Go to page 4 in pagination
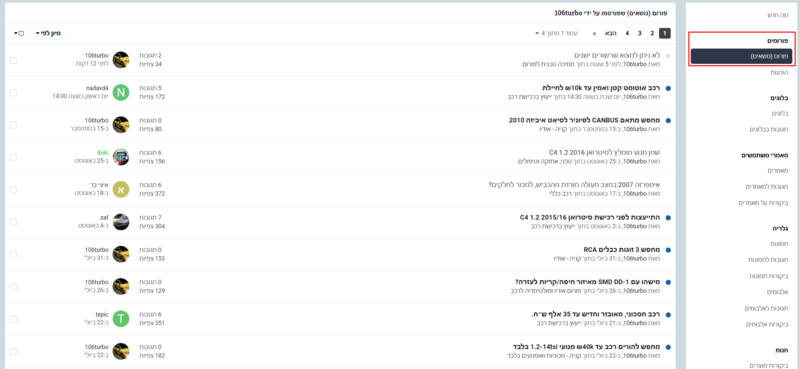Screen dimensions: 800x369 [x=627, y=33]
